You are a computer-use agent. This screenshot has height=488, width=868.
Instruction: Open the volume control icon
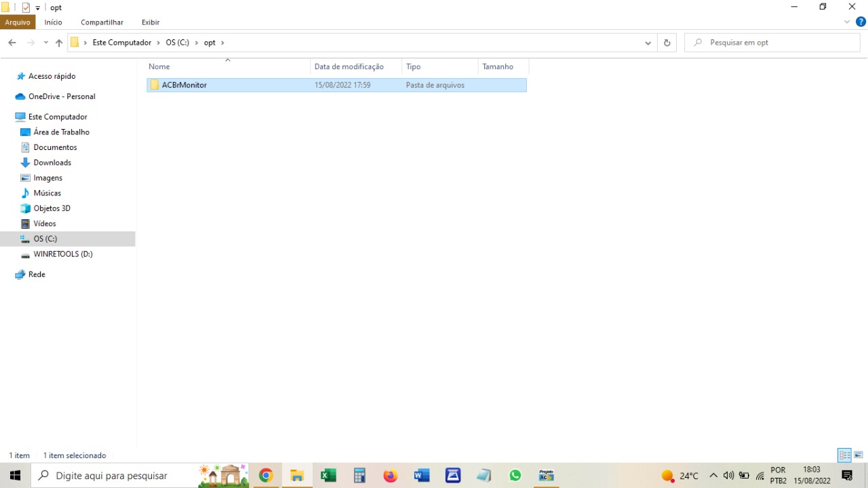click(x=729, y=476)
